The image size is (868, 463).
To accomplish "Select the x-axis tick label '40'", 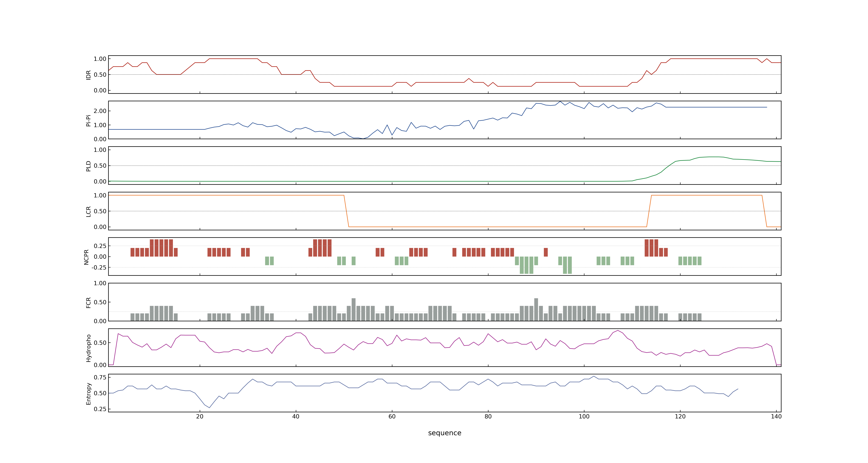I will click(x=296, y=416).
